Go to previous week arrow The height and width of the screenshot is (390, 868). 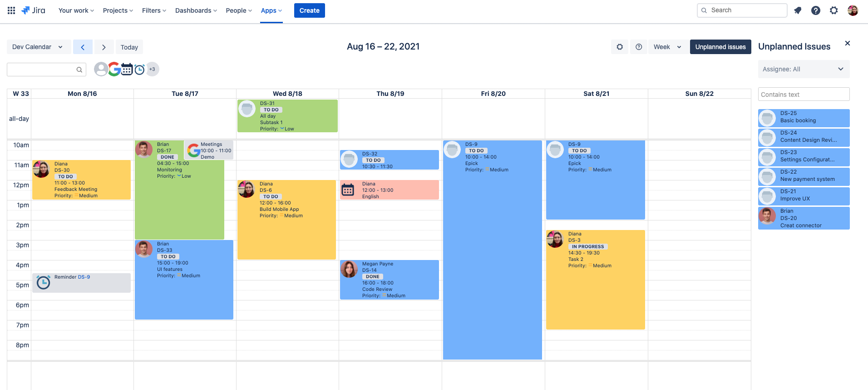coord(83,47)
